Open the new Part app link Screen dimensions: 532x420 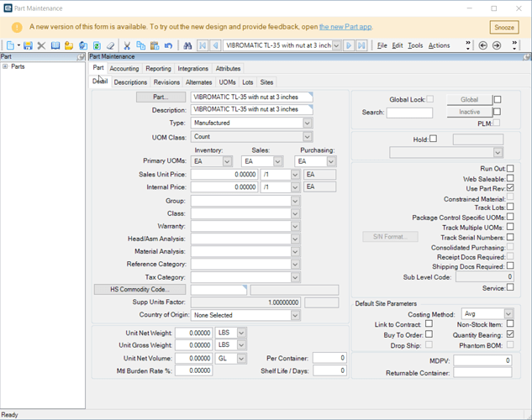pyautogui.click(x=345, y=27)
